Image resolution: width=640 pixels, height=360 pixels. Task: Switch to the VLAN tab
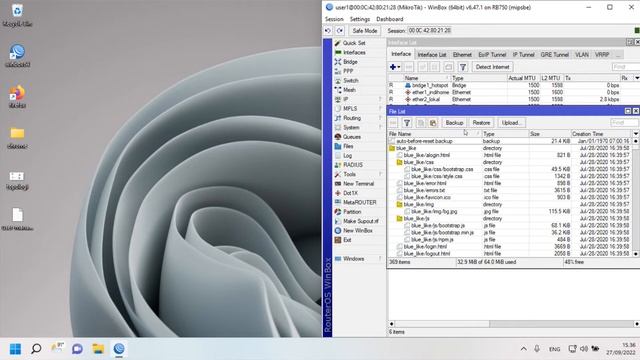click(582, 55)
